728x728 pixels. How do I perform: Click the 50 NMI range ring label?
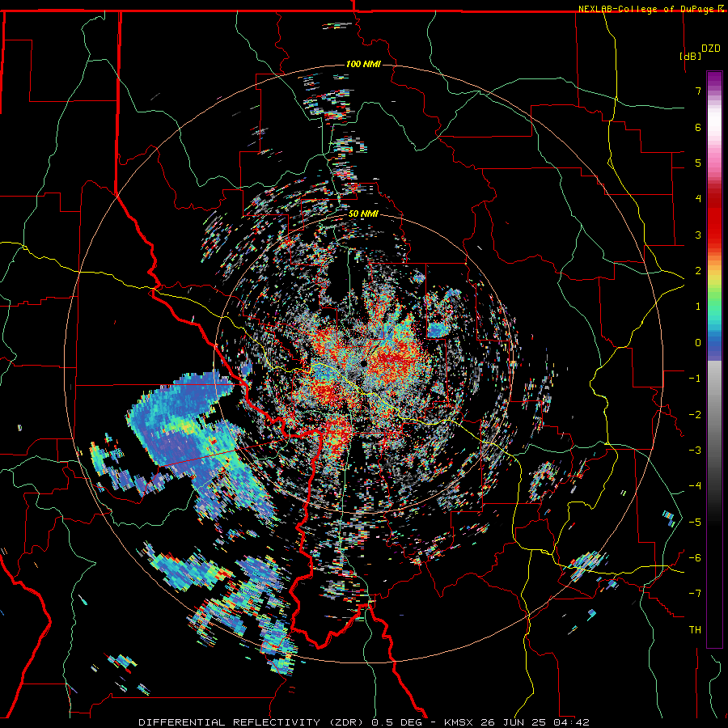tap(363, 214)
